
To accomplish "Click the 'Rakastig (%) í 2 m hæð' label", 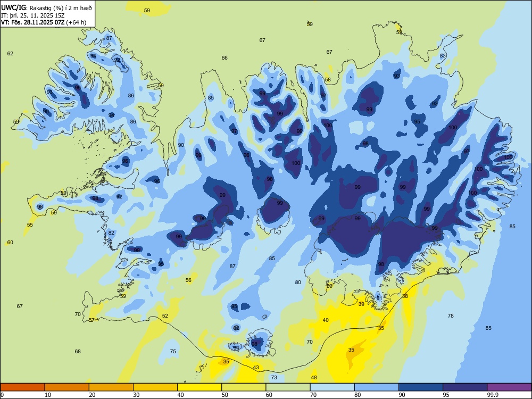I will point(60,8).
